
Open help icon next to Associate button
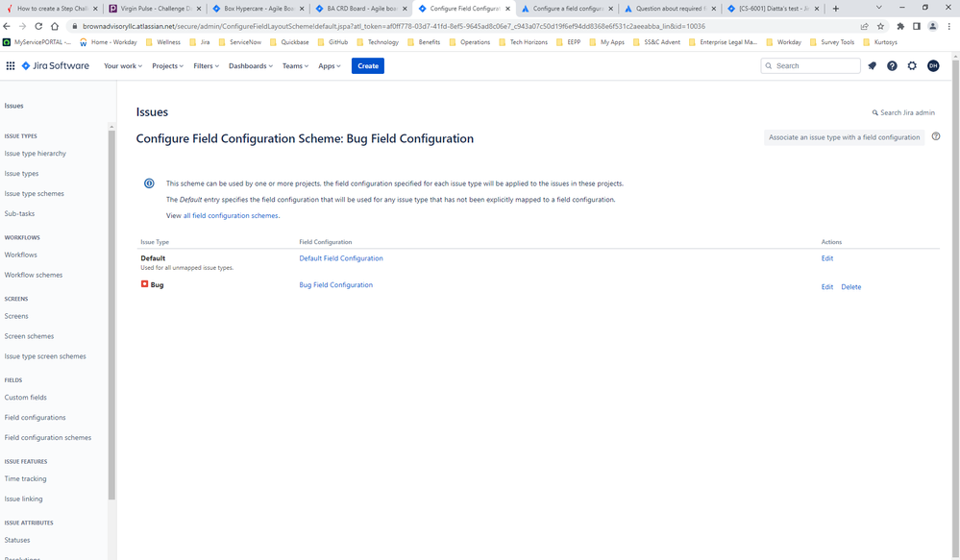click(x=936, y=135)
